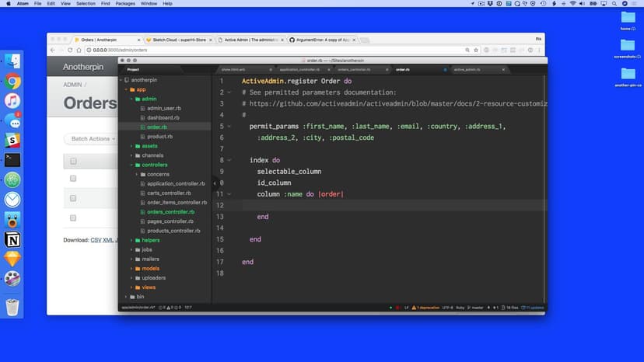Switch to the active_admin.rb editor tab
644x362 pixels.
467,70
